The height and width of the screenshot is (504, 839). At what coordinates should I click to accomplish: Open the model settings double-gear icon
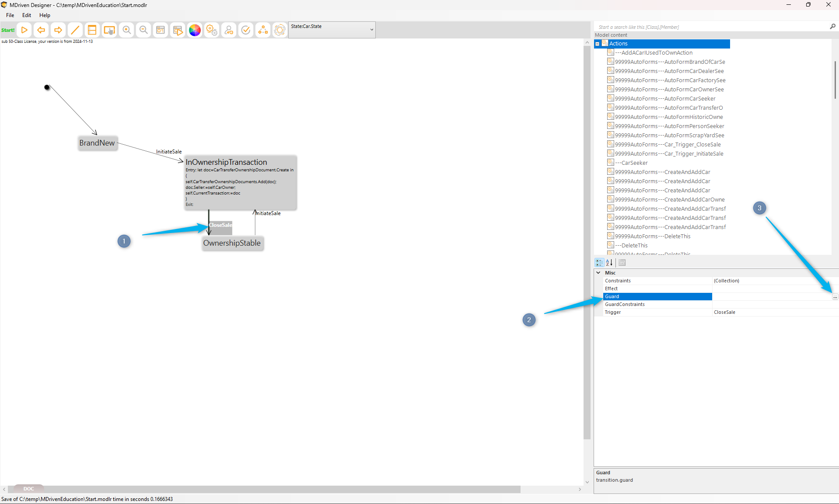coord(212,30)
